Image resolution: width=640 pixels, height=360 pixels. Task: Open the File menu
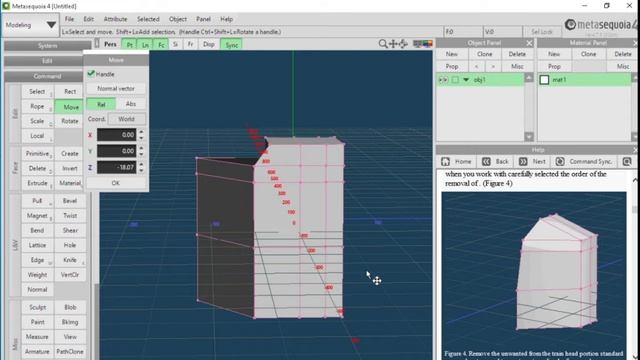[69, 19]
